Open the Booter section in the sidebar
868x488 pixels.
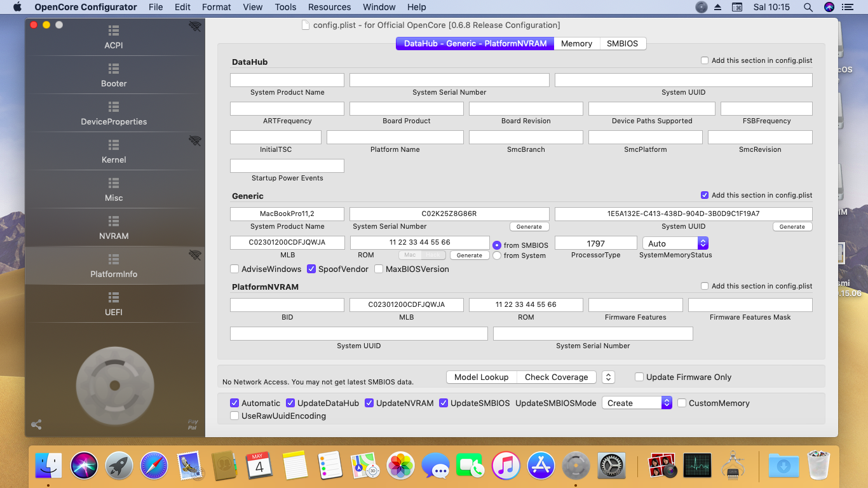[114, 75]
